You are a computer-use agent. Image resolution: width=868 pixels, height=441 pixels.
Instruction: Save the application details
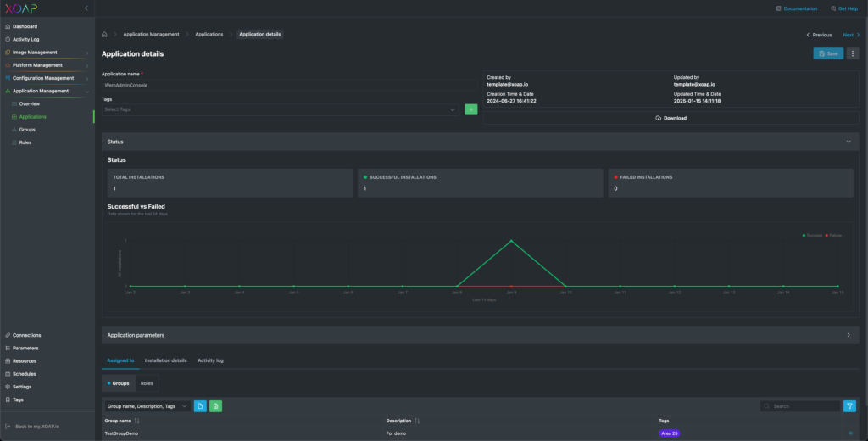(x=828, y=53)
